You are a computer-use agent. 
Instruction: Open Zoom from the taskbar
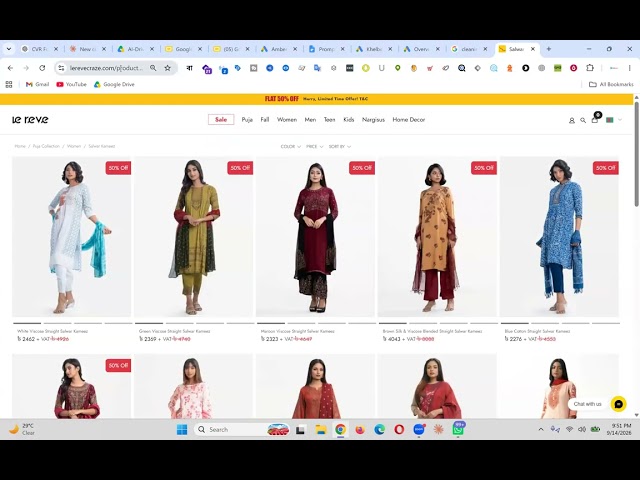tap(419, 429)
